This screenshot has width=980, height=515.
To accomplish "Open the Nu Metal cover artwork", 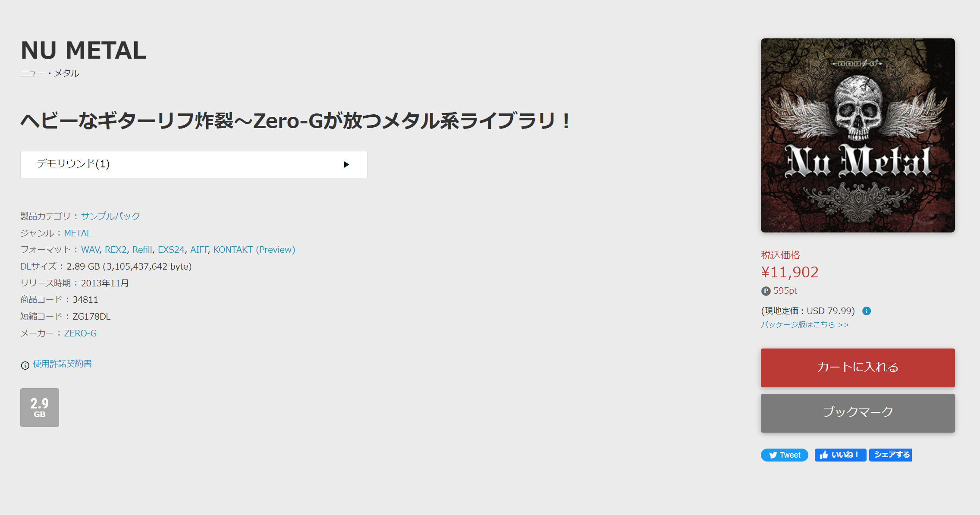I will click(857, 135).
